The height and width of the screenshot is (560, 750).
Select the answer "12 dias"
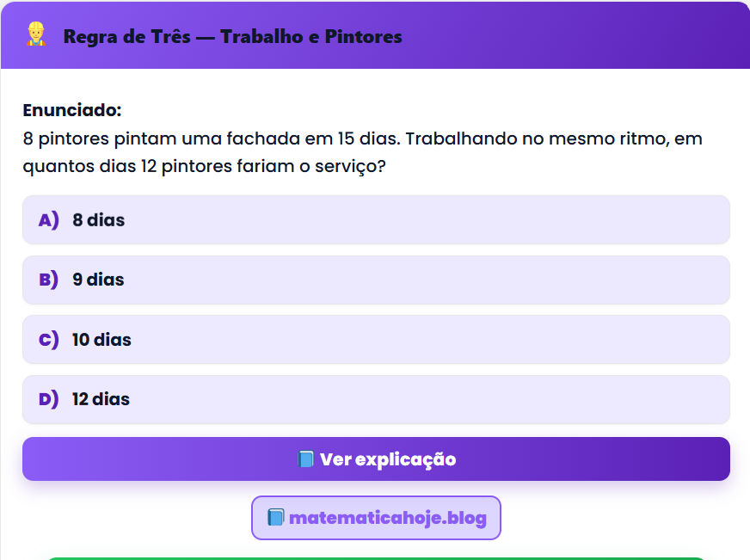coord(375,399)
